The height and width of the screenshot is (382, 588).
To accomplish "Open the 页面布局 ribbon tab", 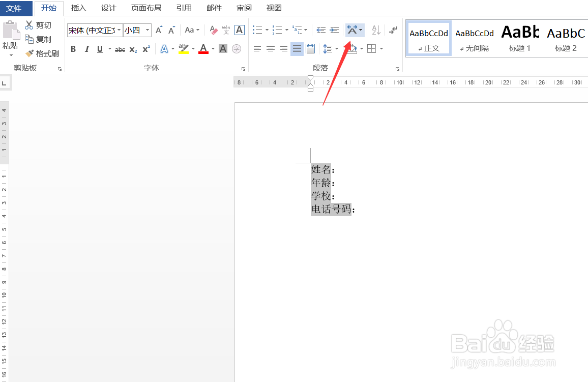I will pos(146,8).
